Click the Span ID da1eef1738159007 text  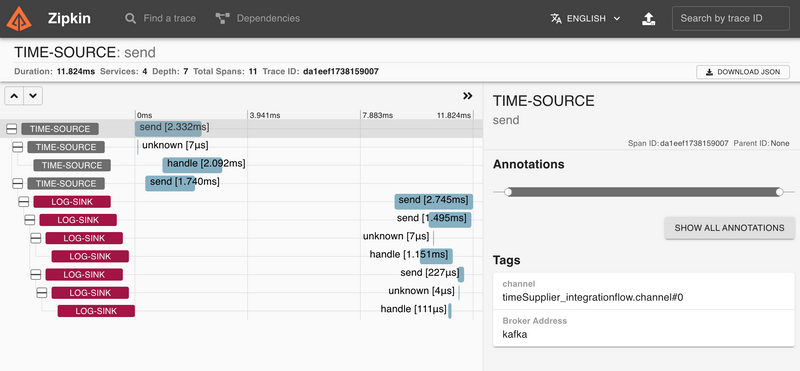678,143
